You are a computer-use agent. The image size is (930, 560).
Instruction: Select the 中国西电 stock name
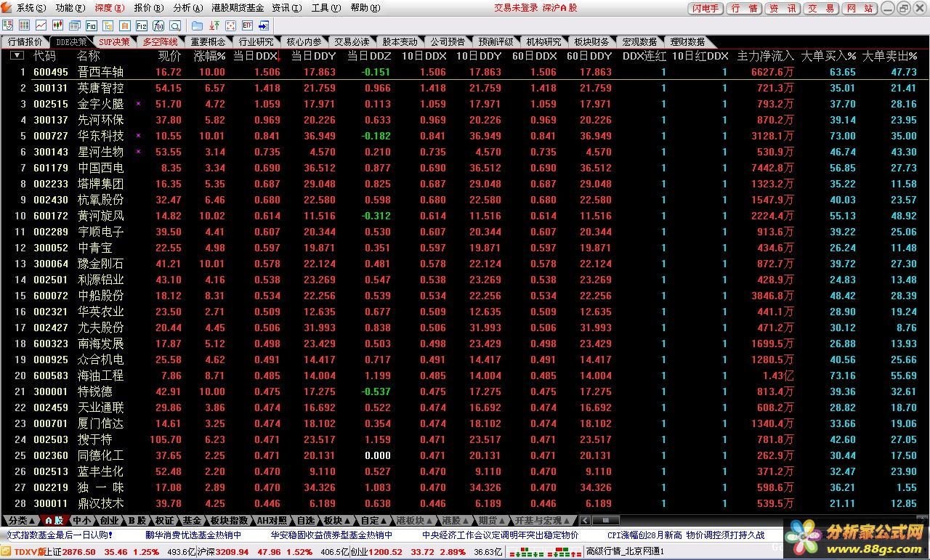coord(100,168)
